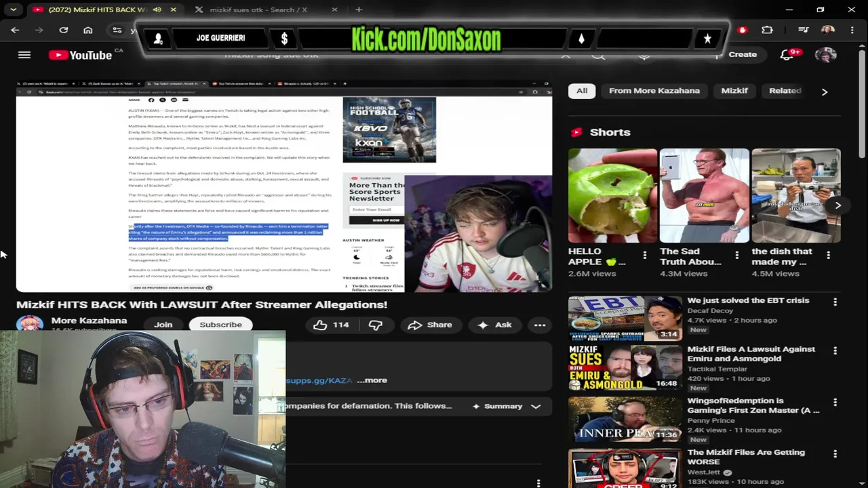Share the video
This screenshot has width=868, height=488.
pos(430,325)
